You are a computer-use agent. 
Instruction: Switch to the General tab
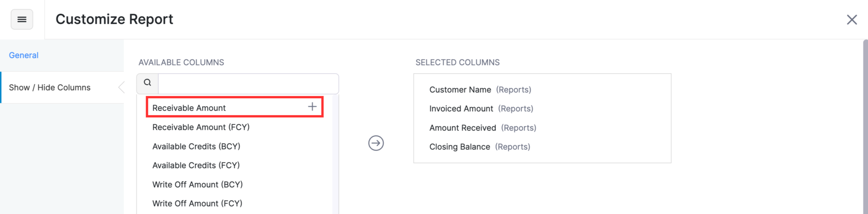pyautogui.click(x=23, y=55)
